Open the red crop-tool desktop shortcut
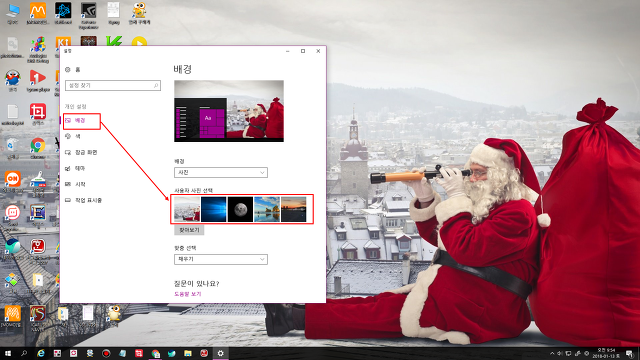Image resolution: width=640 pixels, height=360 pixels. pyautogui.click(x=38, y=114)
